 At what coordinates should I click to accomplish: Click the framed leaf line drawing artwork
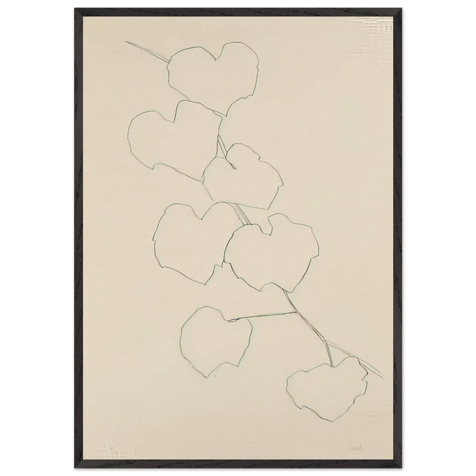pos(238,238)
